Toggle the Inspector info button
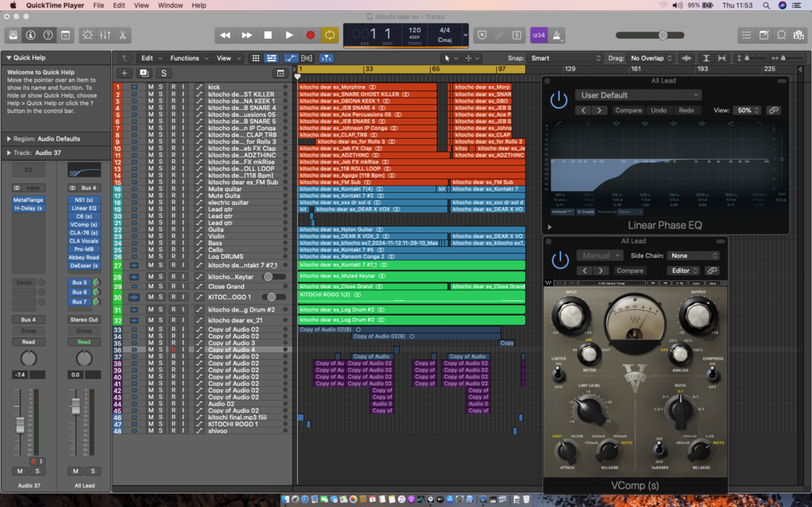The width and height of the screenshot is (812, 507). [x=31, y=36]
